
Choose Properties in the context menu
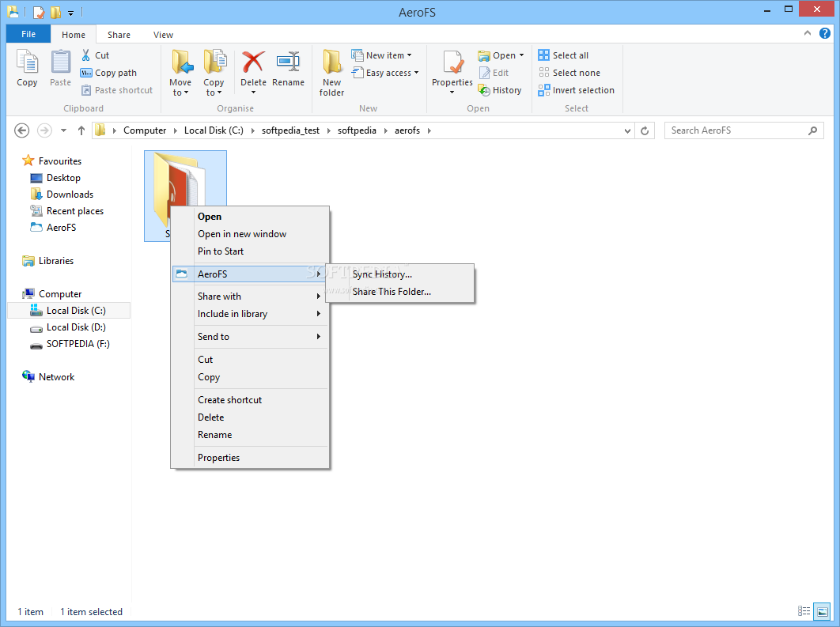point(250,458)
